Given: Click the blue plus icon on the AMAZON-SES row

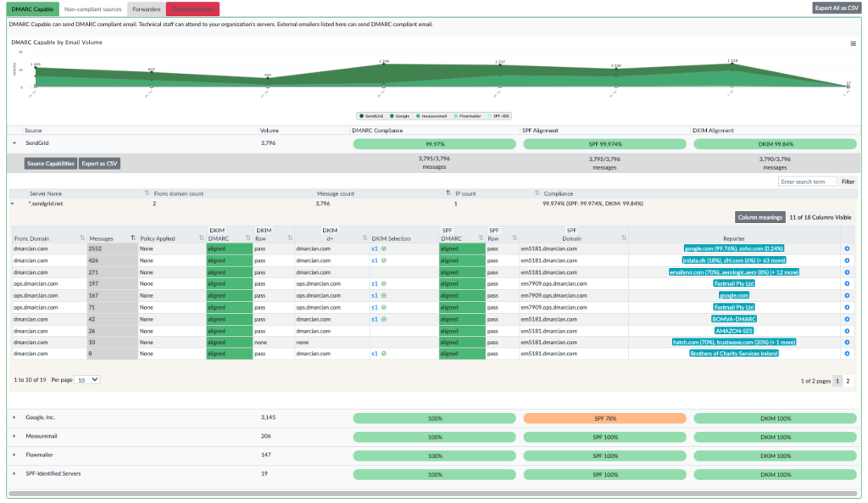Looking at the screenshot, I should [x=847, y=332].
